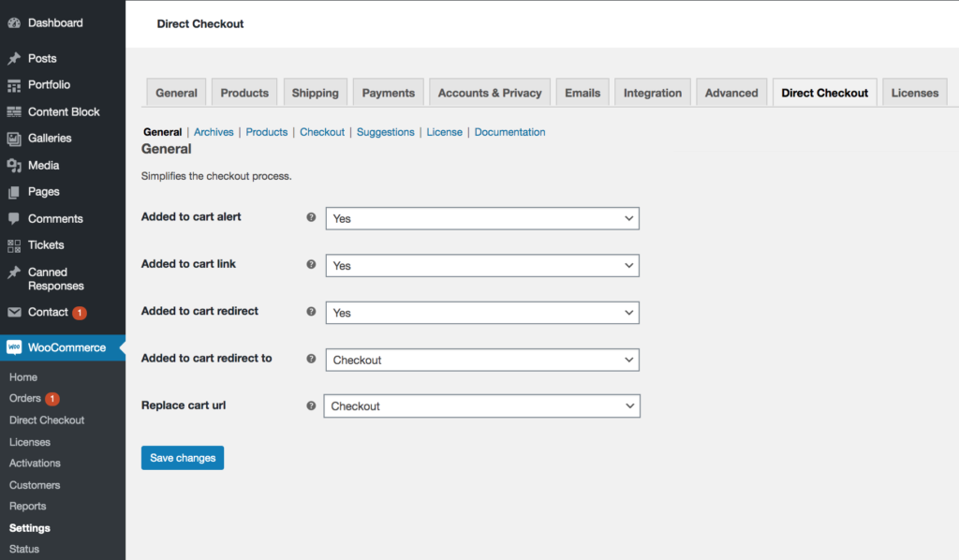Open the Licenses tab
The image size is (959, 560).
[915, 93]
